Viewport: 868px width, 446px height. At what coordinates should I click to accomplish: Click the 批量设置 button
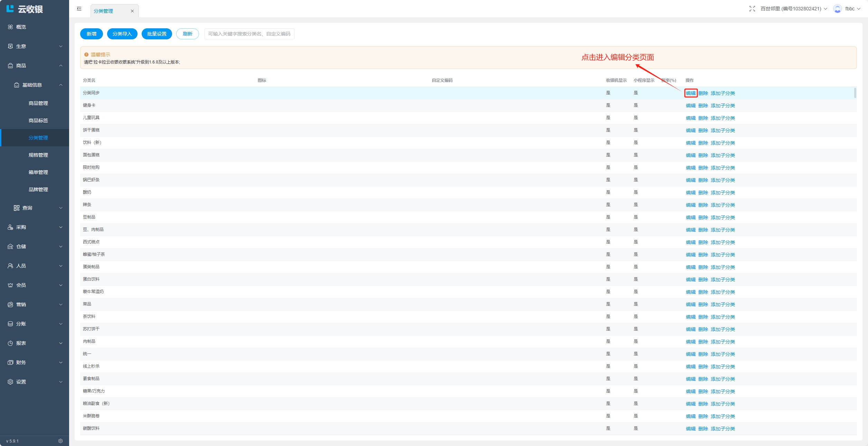pyautogui.click(x=157, y=34)
